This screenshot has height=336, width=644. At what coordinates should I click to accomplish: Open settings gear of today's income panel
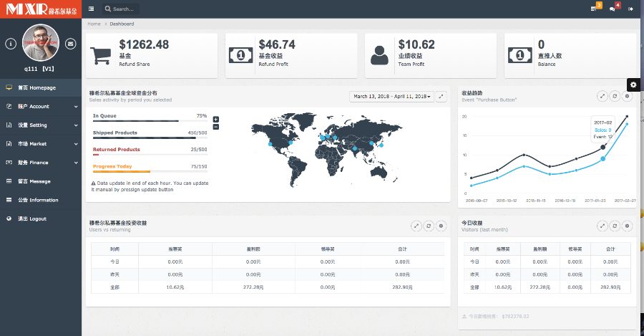click(x=627, y=226)
